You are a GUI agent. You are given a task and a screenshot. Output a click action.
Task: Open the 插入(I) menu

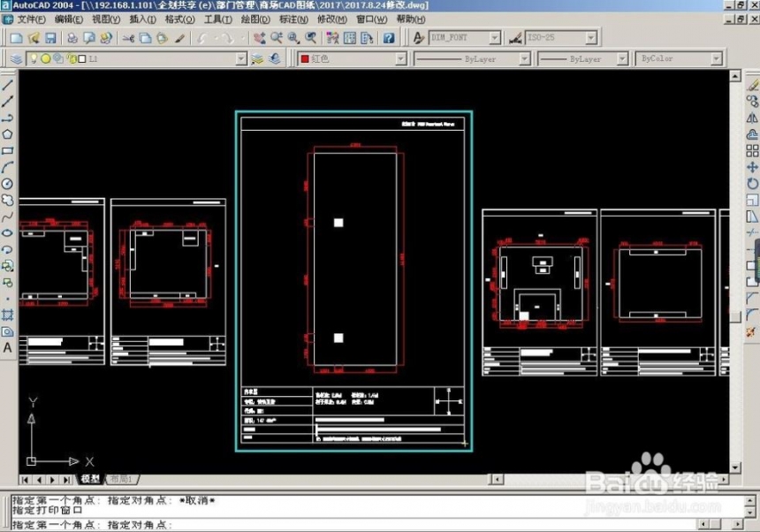(x=142, y=19)
